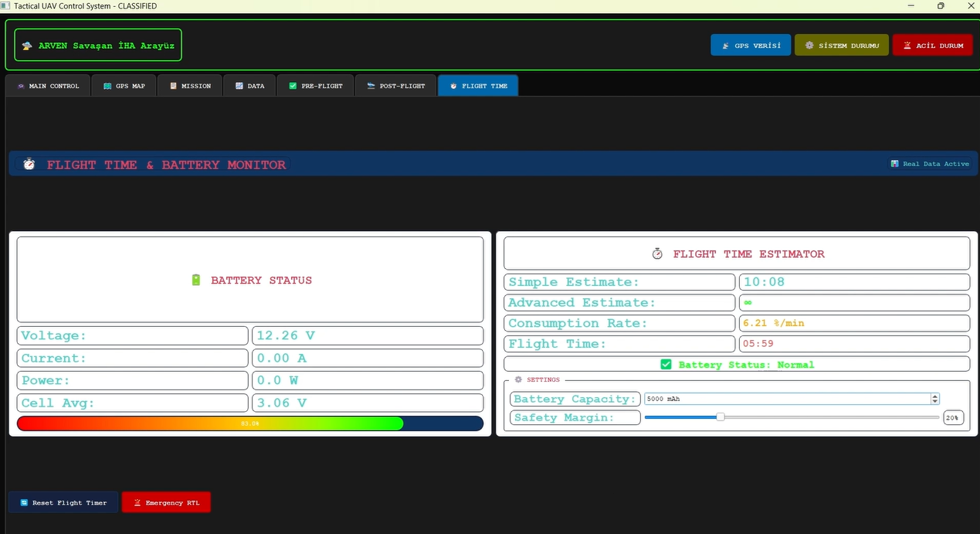Open the PRE-FLIGHT tab
Image resolution: width=980 pixels, height=534 pixels.
click(x=315, y=86)
